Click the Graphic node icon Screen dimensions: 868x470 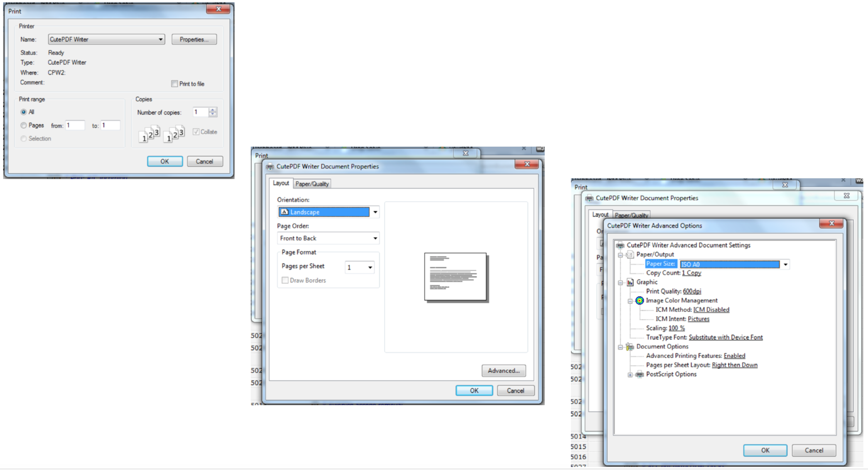630,282
